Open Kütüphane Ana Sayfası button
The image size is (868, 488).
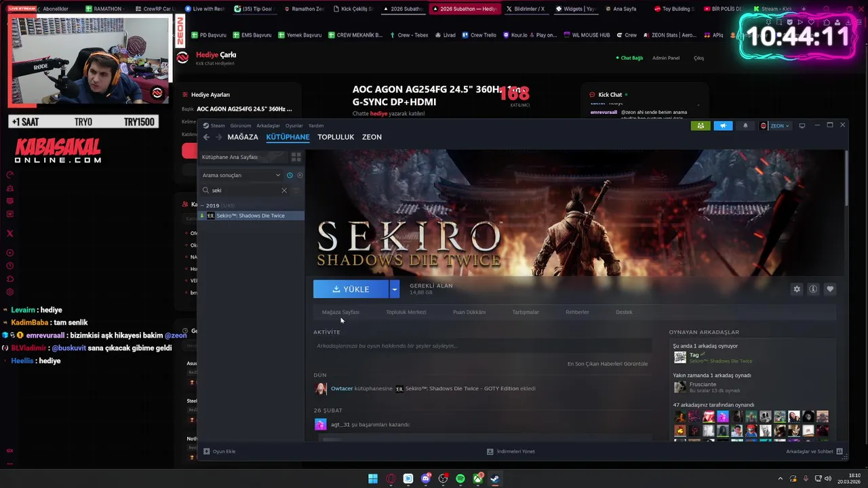coord(243,157)
